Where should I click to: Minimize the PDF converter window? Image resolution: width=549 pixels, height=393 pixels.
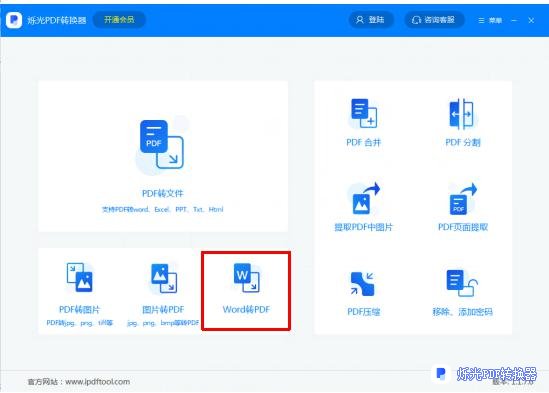click(514, 21)
